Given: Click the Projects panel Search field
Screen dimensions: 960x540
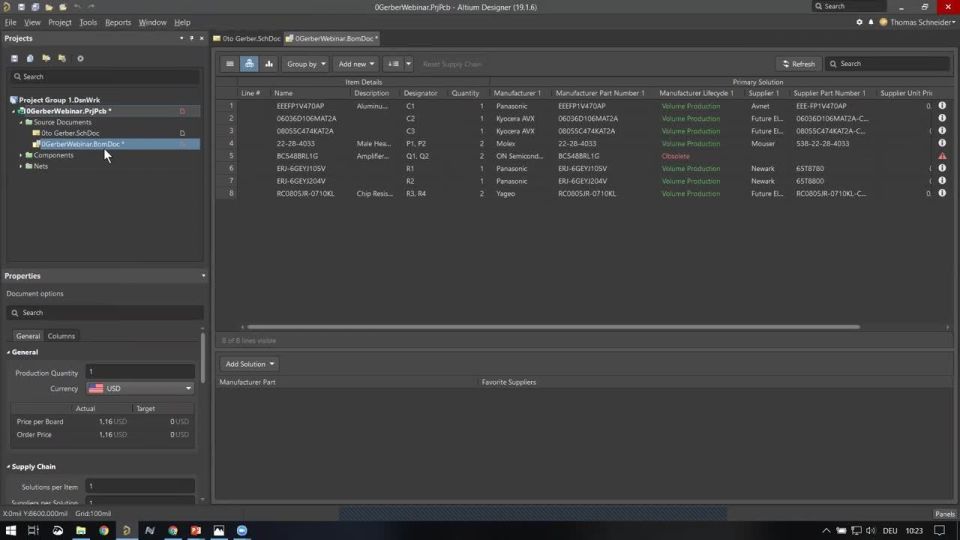Looking at the screenshot, I should click(x=105, y=77).
